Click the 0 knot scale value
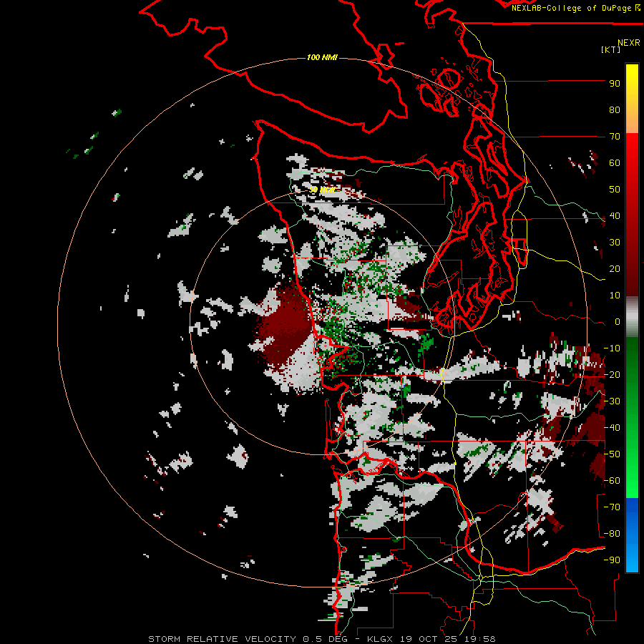 [x=618, y=322]
